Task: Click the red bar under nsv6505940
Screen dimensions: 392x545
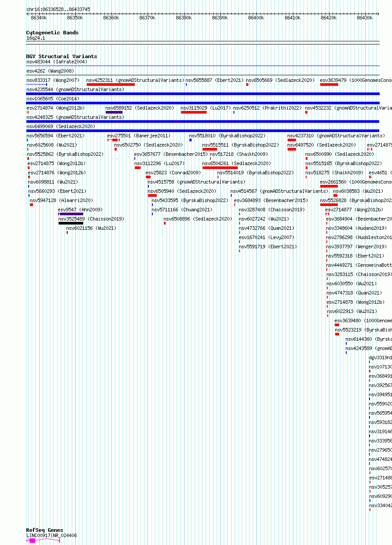Action: [x=152, y=195]
